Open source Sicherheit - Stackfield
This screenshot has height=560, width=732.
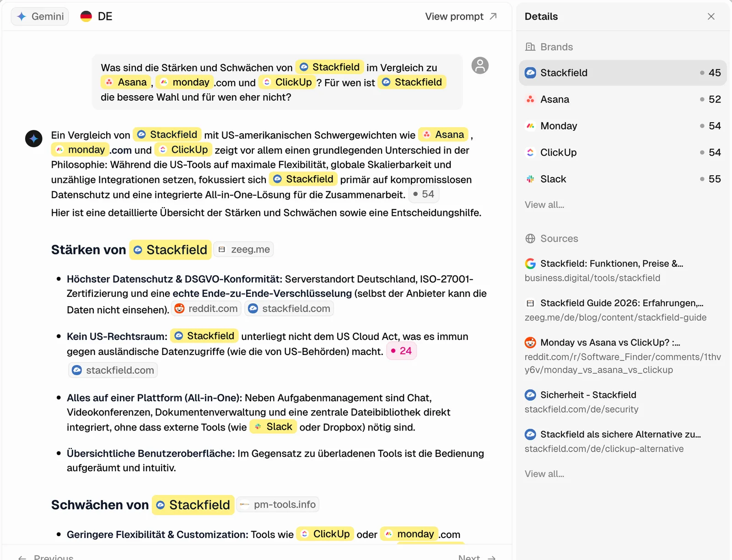coord(588,395)
